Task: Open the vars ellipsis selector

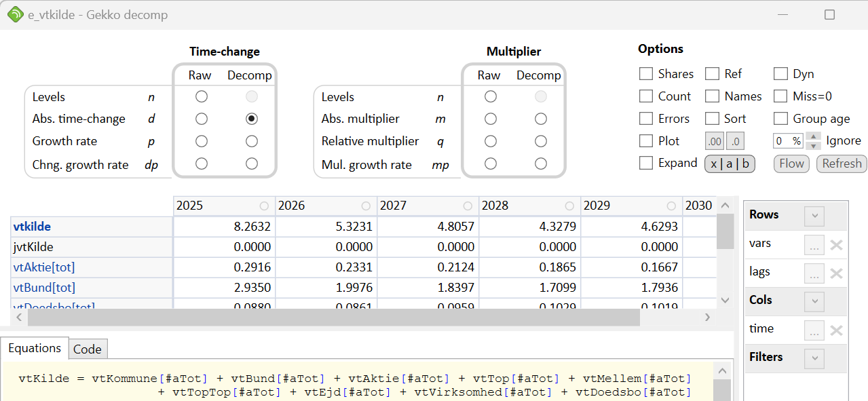Action: (x=814, y=245)
